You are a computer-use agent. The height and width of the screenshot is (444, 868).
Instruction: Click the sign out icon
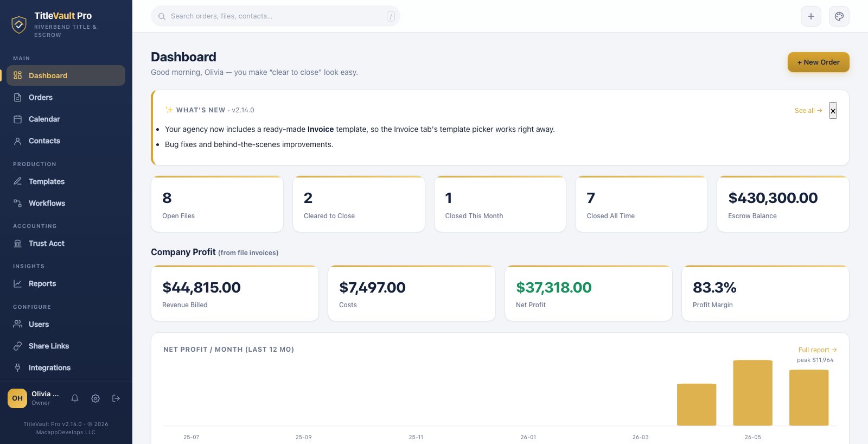[x=116, y=398]
